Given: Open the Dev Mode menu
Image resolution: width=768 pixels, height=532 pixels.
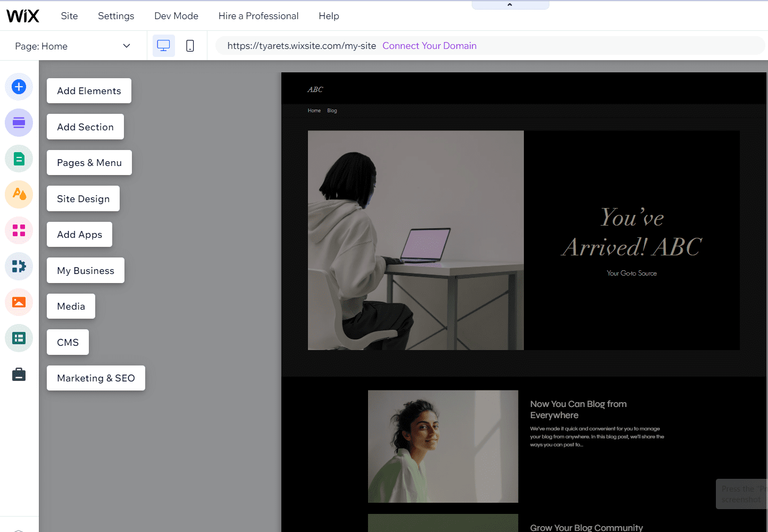Looking at the screenshot, I should 176,16.
